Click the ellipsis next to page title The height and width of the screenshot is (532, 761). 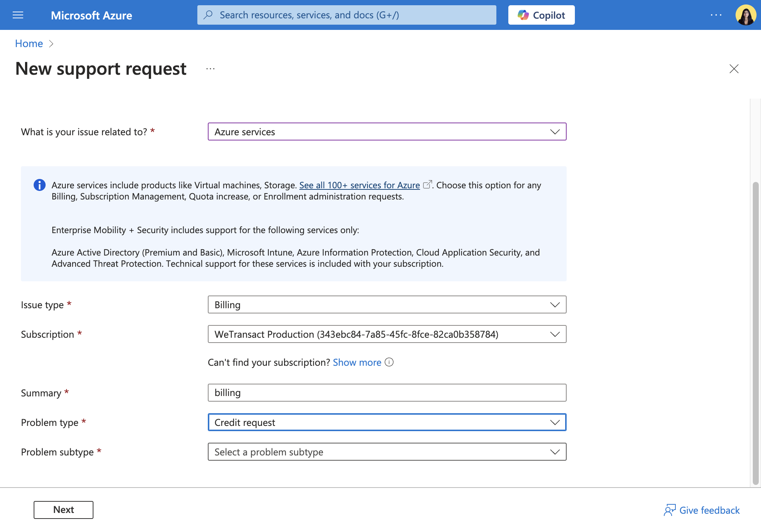pyautogui.click(x=210, y=69)
